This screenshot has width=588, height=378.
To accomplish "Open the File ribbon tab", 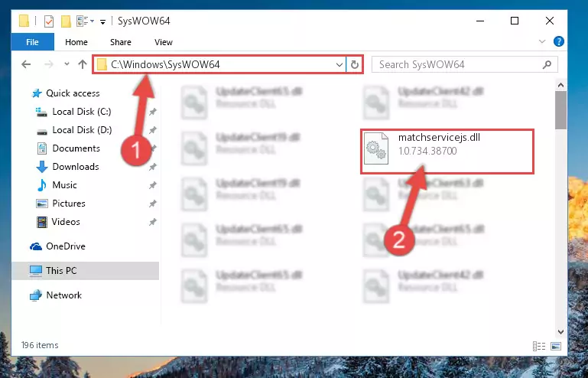I will (33, 42).
